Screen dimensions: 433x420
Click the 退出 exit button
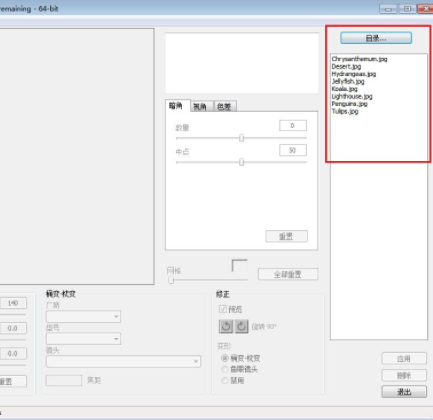click(x=404, y=392)
